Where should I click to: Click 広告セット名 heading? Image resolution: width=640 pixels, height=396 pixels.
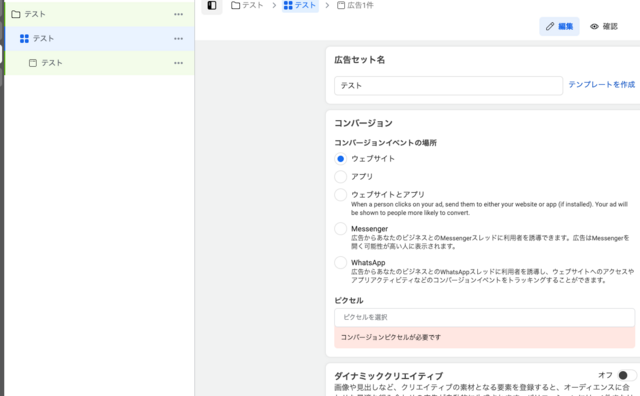click(359, 60)
